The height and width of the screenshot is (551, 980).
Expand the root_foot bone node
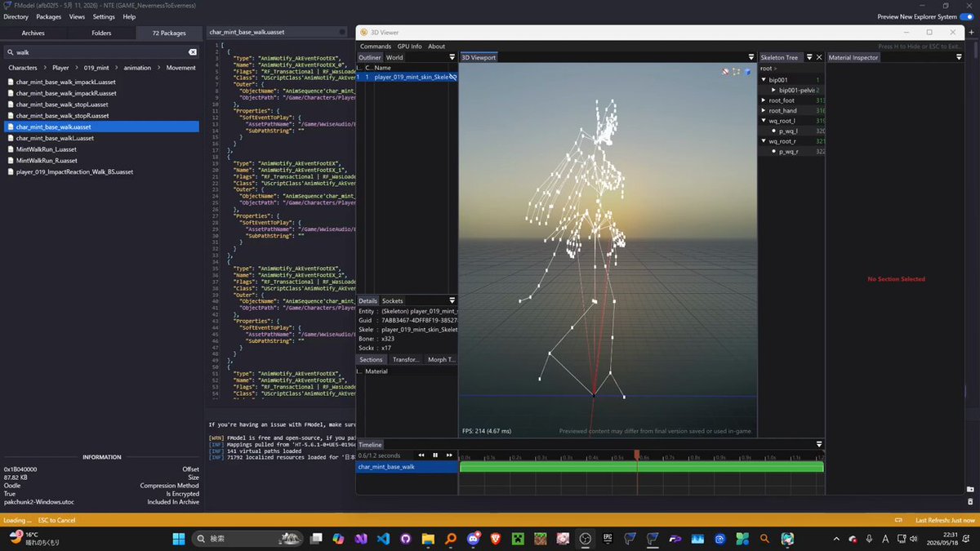click(764, 100)
